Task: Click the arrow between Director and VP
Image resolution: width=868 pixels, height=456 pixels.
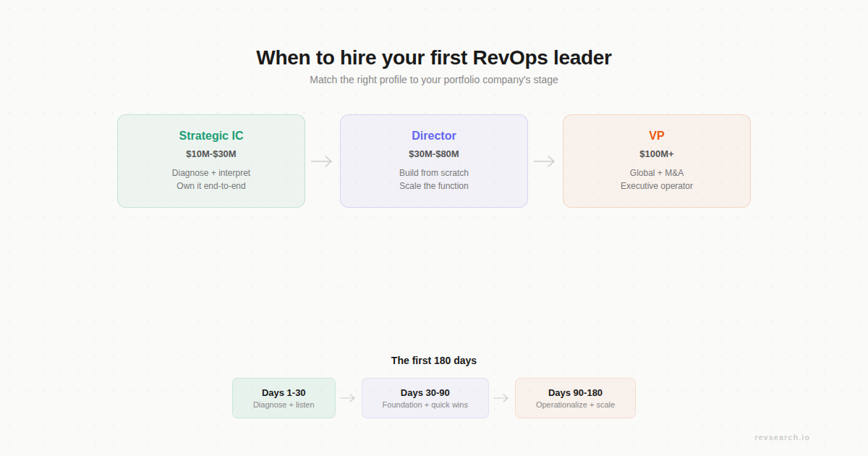Action: pyautogui.click(x=545, y=161)
